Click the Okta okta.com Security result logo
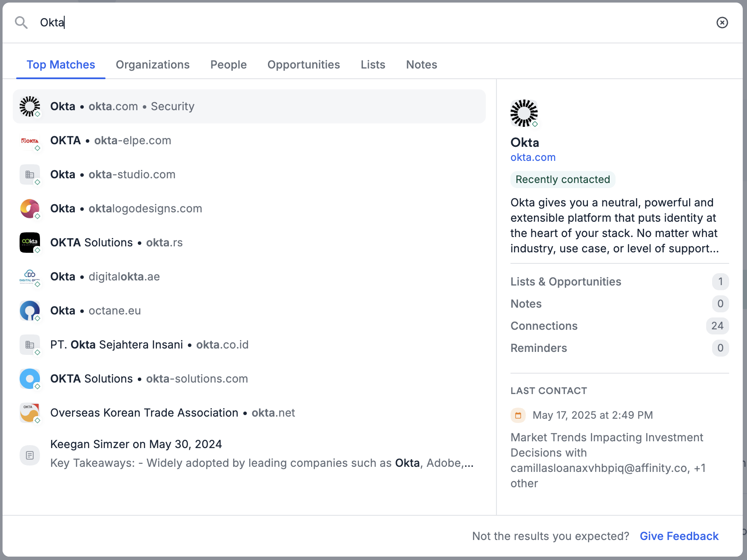This screenshot has width=747, height=560. [x=30, y=106]
